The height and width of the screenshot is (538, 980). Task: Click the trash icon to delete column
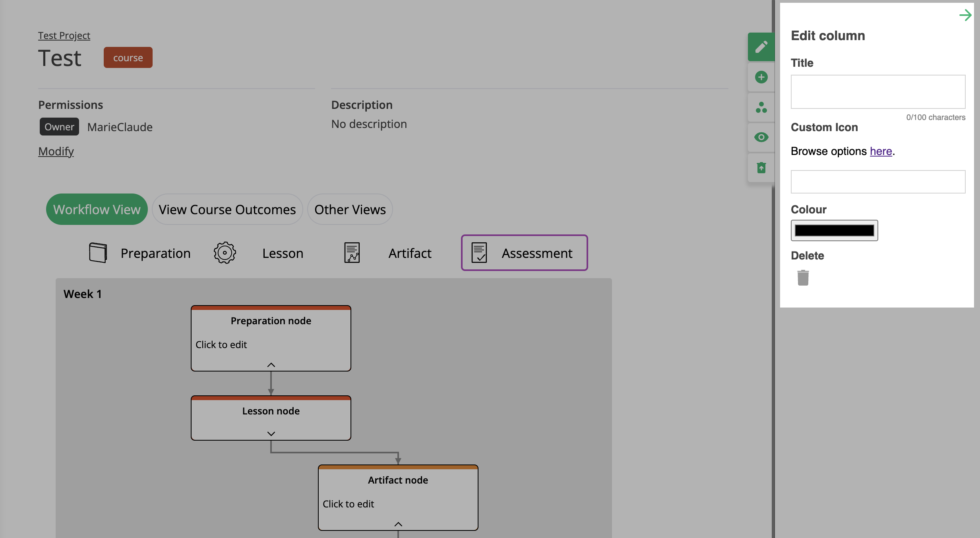[x=803, y=277]
